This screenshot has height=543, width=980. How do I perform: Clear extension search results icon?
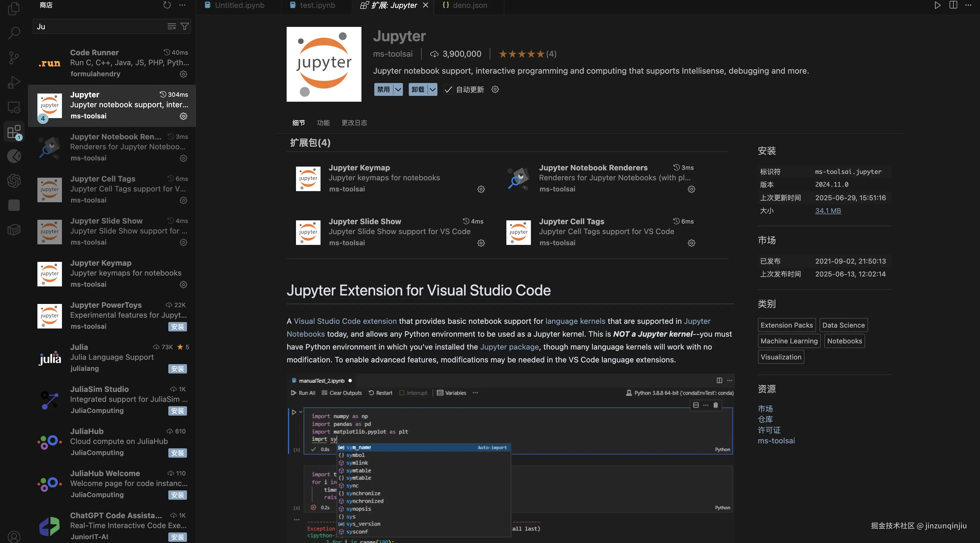pyautogui.click(x=172, y=26)
